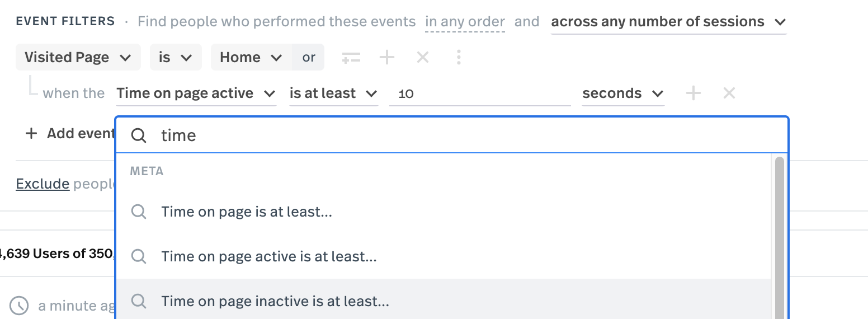This screenshot has height=319, width=868.
Task: Open the 'is' operator dropdown
Action: point(176,57)
